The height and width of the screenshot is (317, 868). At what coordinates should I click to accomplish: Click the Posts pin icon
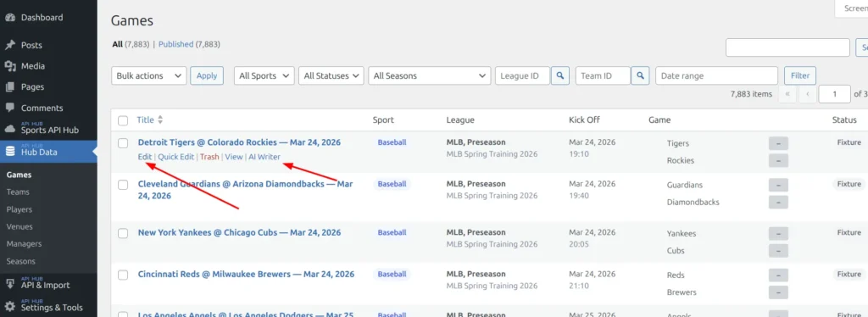(x=9, y=45)
